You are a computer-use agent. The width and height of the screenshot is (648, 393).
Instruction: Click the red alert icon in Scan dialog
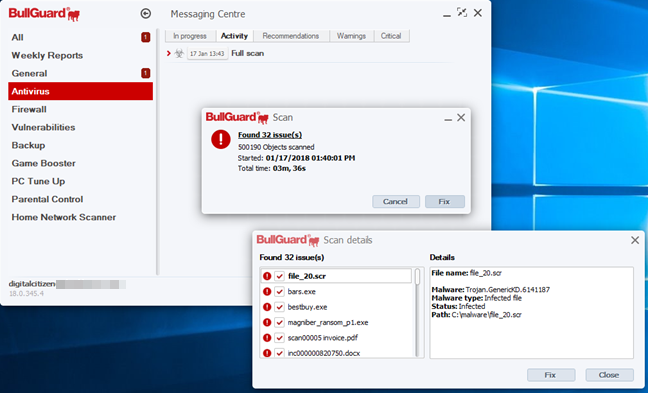pos(221,139)
